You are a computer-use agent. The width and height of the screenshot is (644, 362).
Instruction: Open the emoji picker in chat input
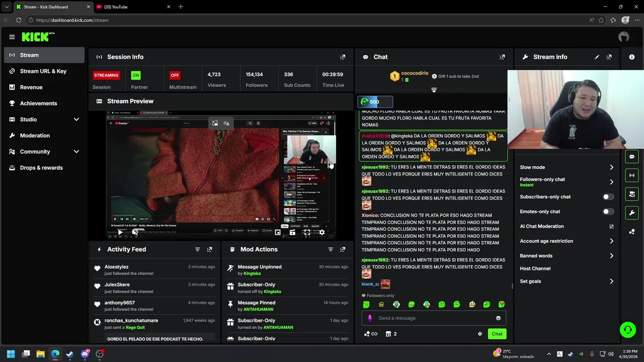click(x=499, y=318)
